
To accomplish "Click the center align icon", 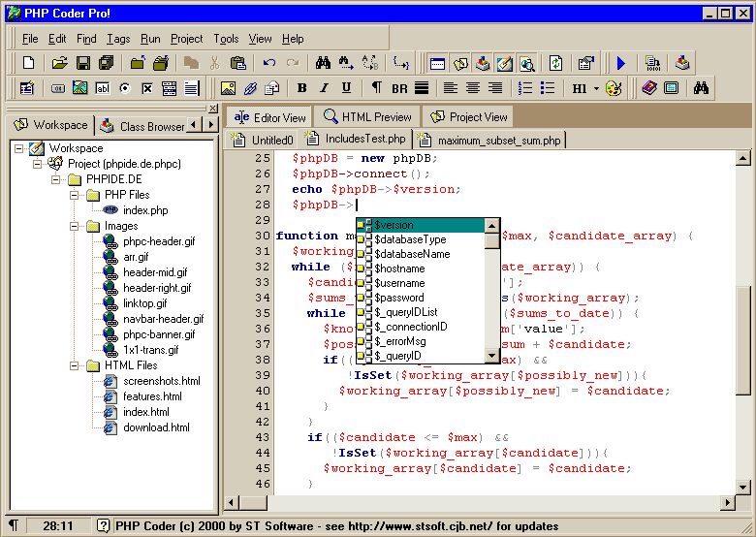I will 473,88.
